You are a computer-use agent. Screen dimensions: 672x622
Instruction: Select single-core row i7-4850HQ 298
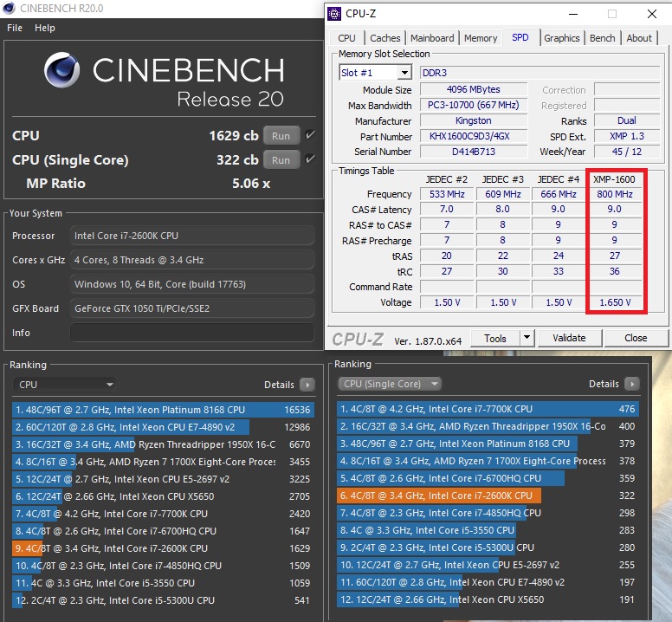pos(488,513)
